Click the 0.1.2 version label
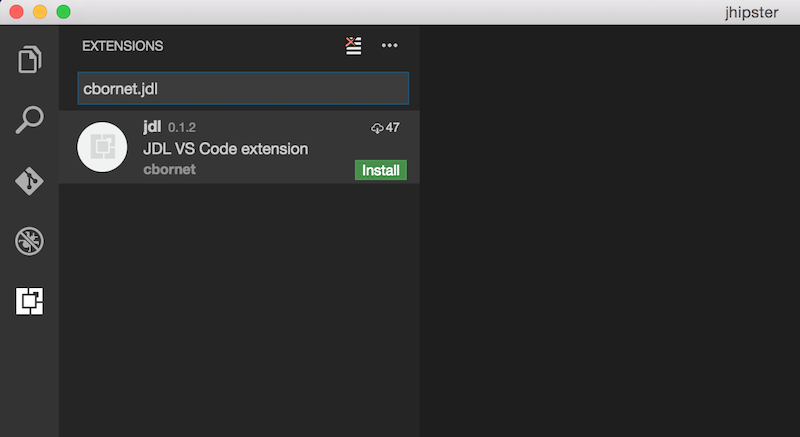This screenshot has height=437, width=800. pos(183,129)
